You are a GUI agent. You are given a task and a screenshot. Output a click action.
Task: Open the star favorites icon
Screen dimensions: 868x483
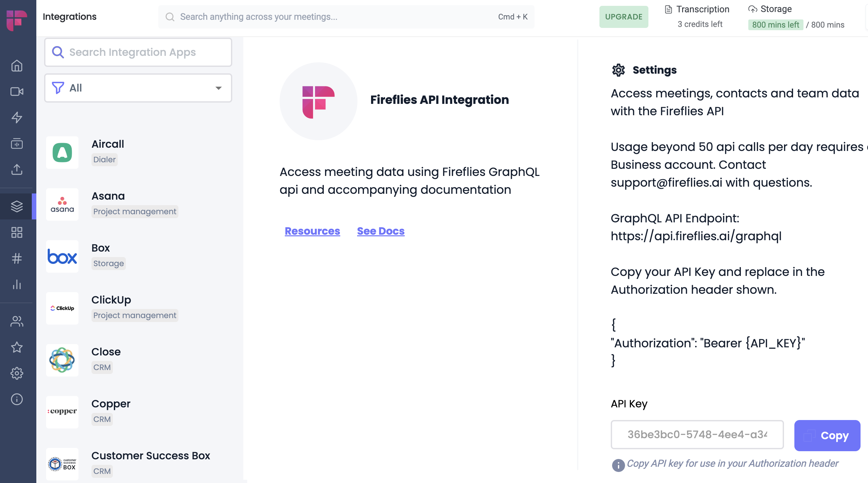[17, 347]
